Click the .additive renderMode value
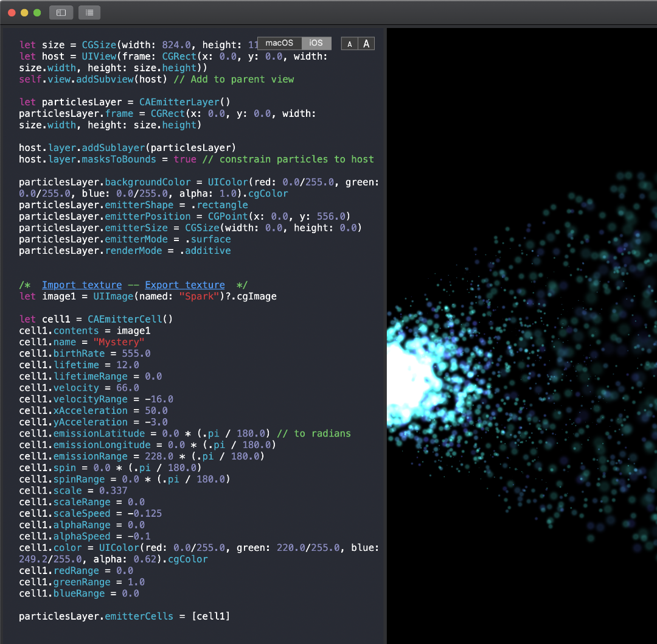 [x=206, y=251]
